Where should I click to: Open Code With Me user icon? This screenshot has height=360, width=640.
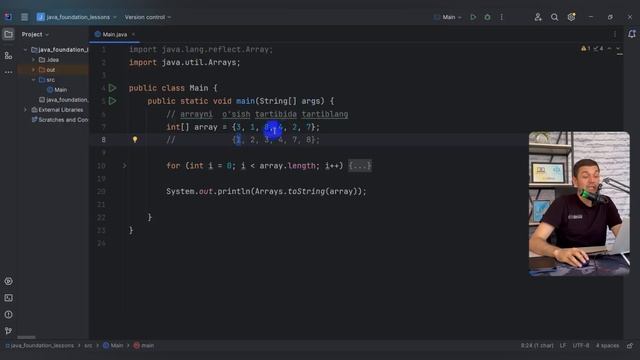[x=538, y=17]
